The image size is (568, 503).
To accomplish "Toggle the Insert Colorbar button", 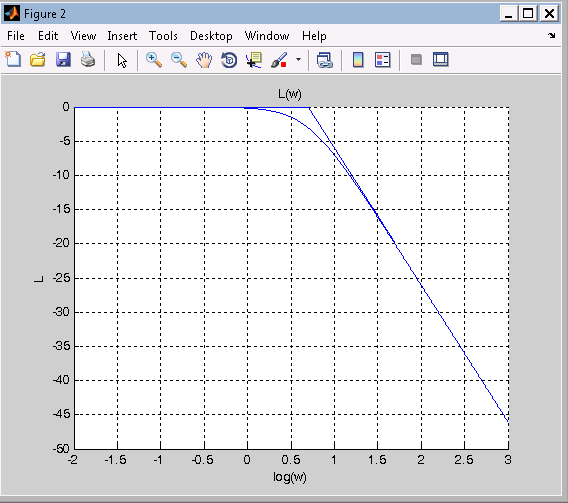I will pos(358,60).
